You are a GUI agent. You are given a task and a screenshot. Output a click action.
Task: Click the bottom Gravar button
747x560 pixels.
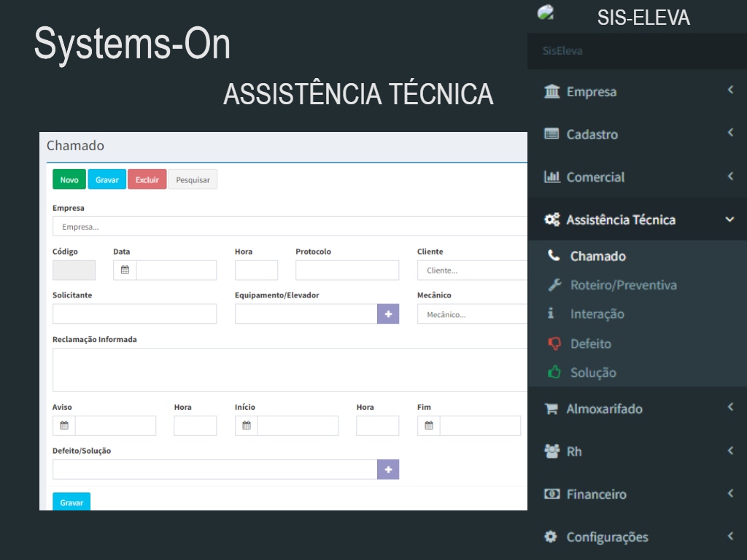(71, 502)
